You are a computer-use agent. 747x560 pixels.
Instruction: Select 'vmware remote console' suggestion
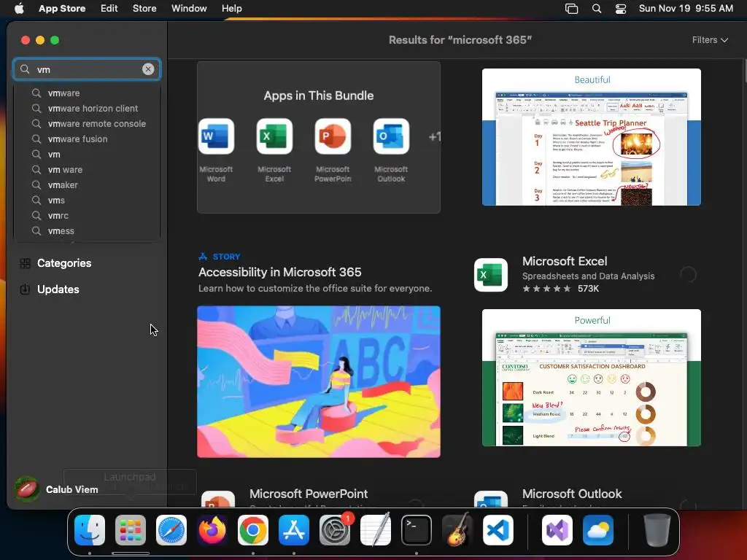click(87, 124)
